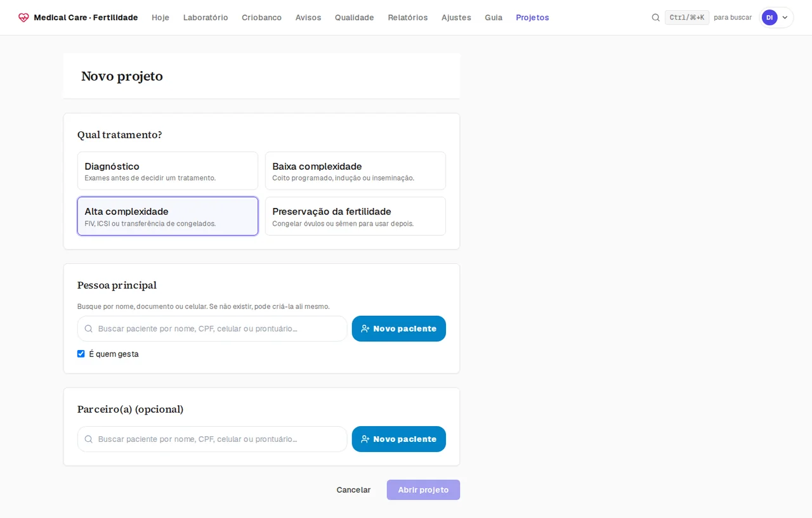This screenshot has height=518, width=812.
Task: Click the Parceiro(a) patient search field
Action: point(212,439)
